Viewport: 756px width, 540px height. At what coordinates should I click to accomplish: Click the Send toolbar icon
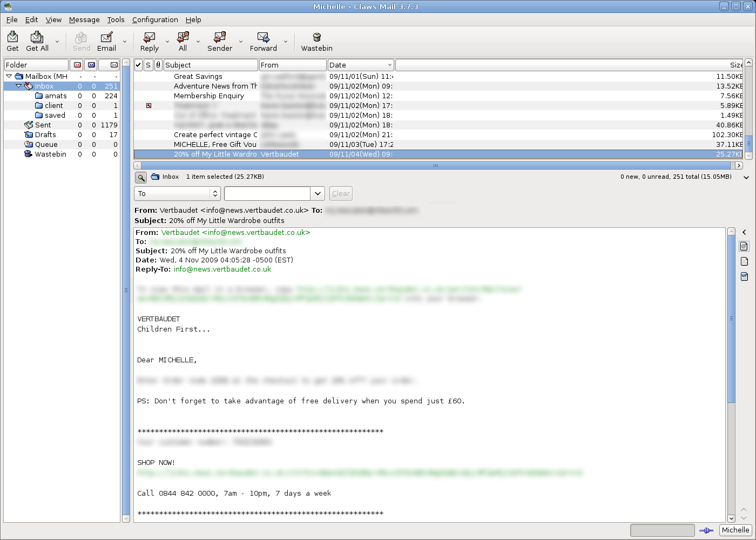pyautogui.click(x=82, y=37)
